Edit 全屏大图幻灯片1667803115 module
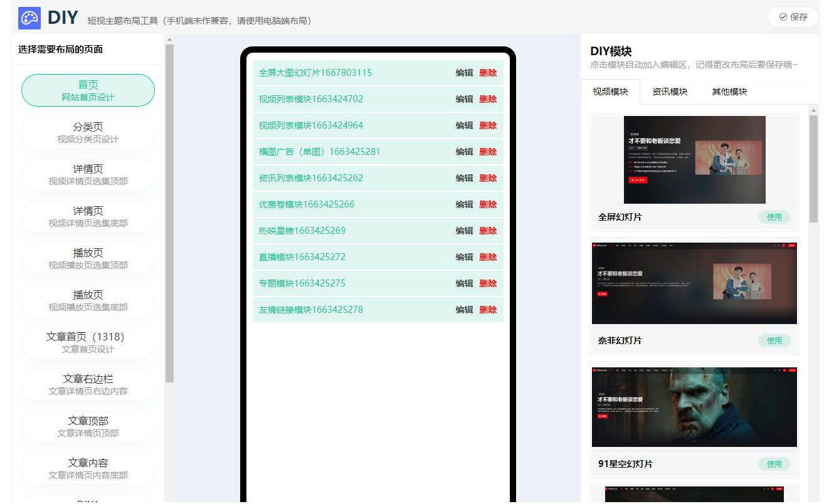 coord(464,73)
